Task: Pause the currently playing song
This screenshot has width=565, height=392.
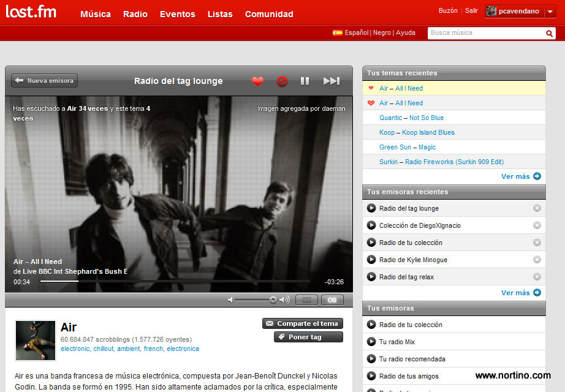Action: [x=305, y=81]
